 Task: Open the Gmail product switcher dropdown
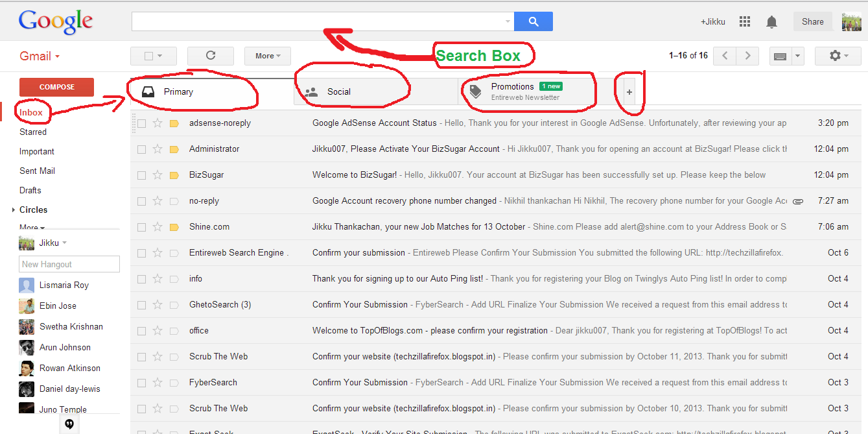point(40,56)
